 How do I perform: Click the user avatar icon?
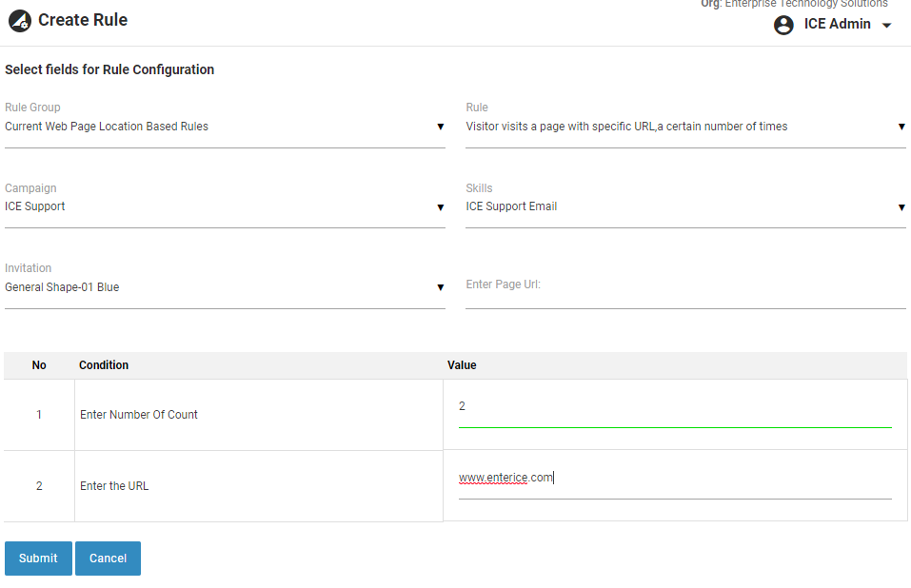(783, 26)
